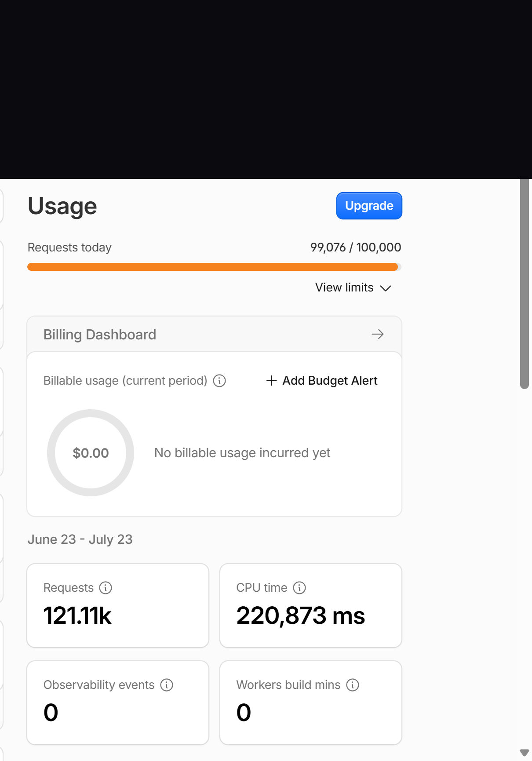Screen dimensions: 532x761
Task: Click Add Budget Alert
Action: [x=322, y=381]
